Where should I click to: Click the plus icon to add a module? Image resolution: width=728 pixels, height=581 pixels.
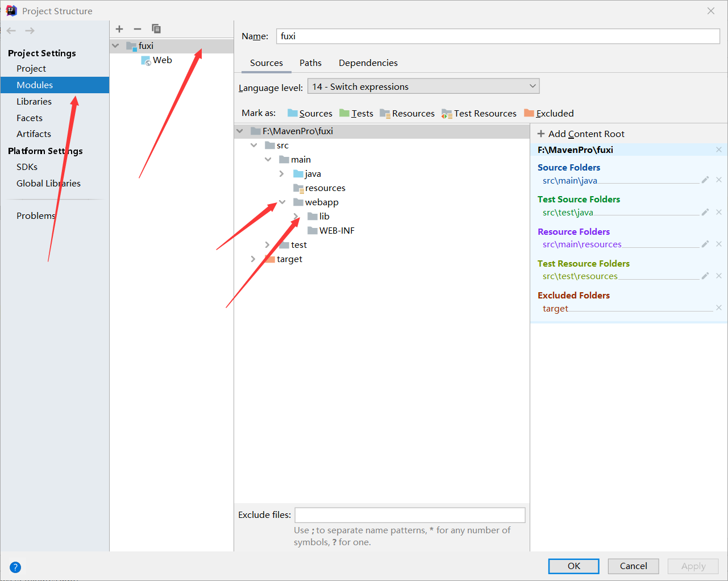click(119, 29)
